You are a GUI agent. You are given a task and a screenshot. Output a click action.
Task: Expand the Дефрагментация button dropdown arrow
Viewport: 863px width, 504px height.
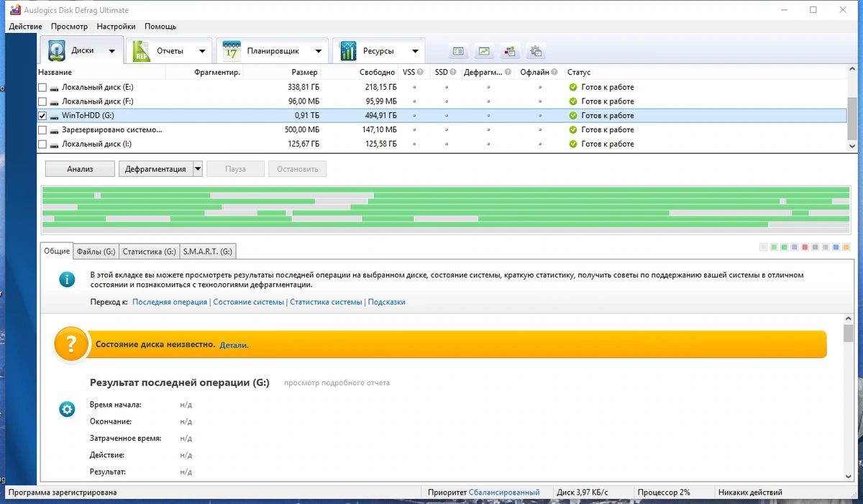[x=197, y=169]
